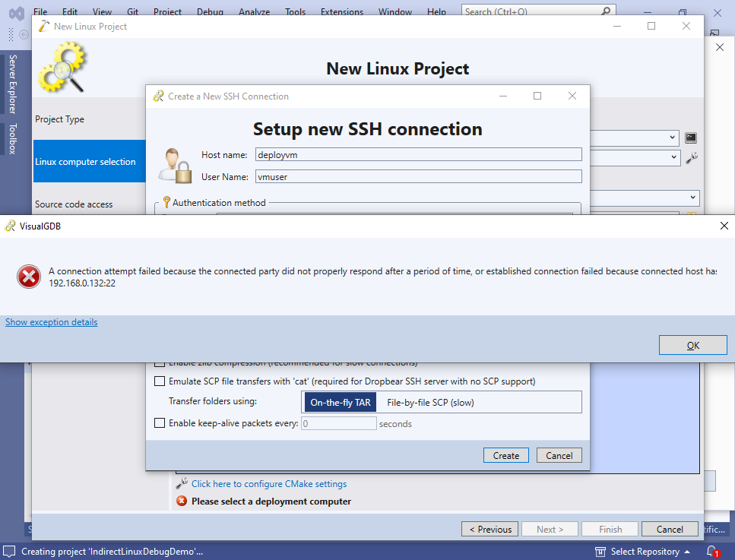Open the Extensions menu
735x560 pixels.
tap(342, 11)
